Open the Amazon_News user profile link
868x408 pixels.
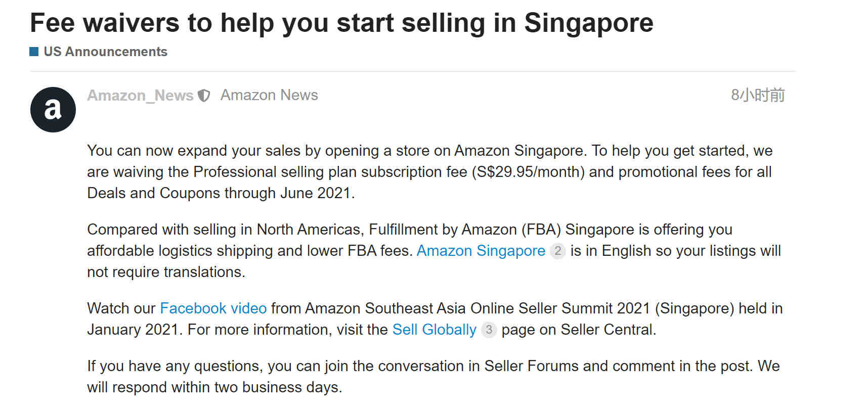point(140,96)
